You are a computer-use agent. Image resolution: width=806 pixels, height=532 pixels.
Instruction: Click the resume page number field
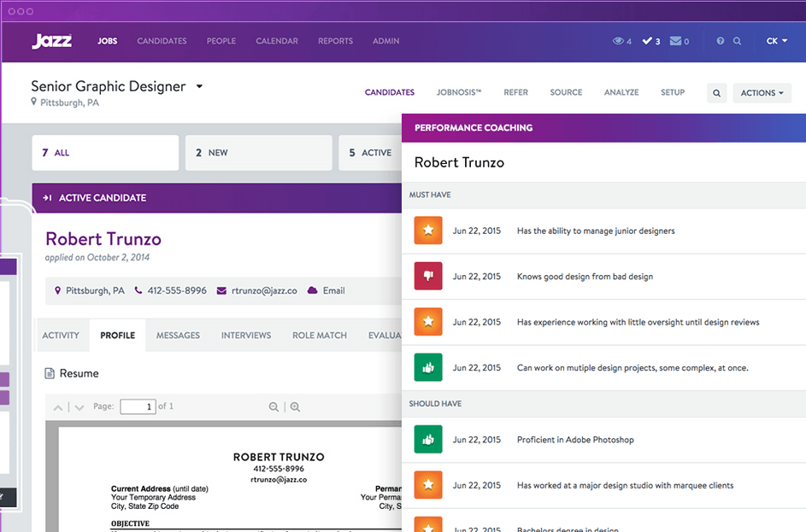tap(138, 406)
